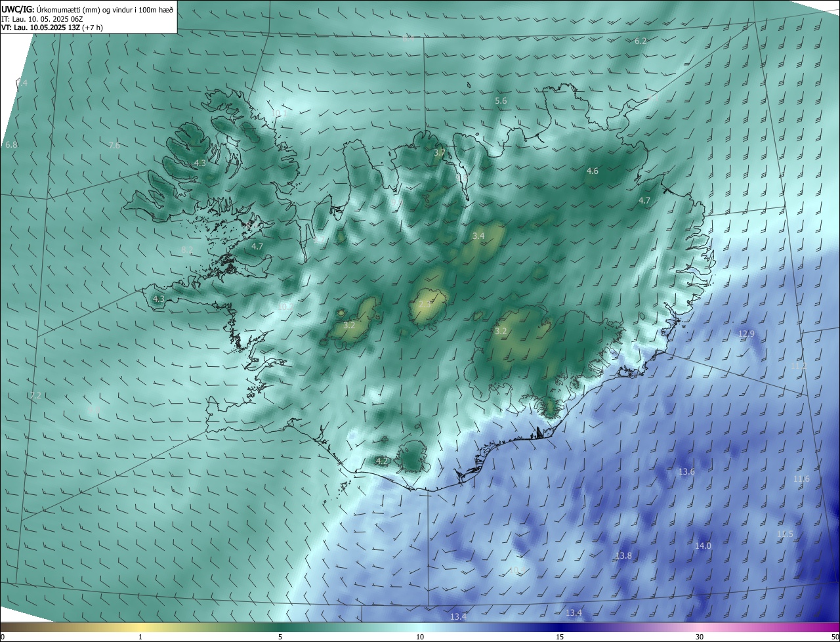Click the color scale tick label 50
The width and height of the screenshot is (840, 642).
click(835, 637)
